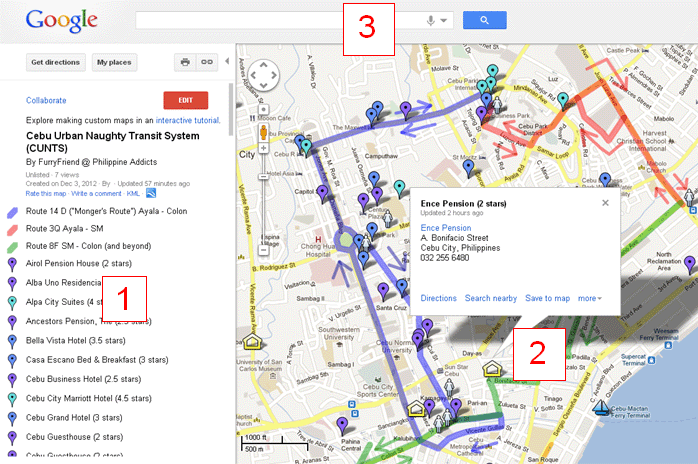Open the dropdown arrow beside the microphone
Image resolution: width=698 pixels, height=464 pixels.
click(x=444, y=20)
